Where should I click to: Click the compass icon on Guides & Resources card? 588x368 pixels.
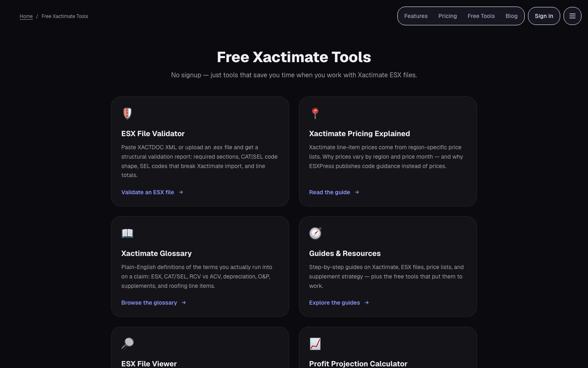[x=315, y=233]
